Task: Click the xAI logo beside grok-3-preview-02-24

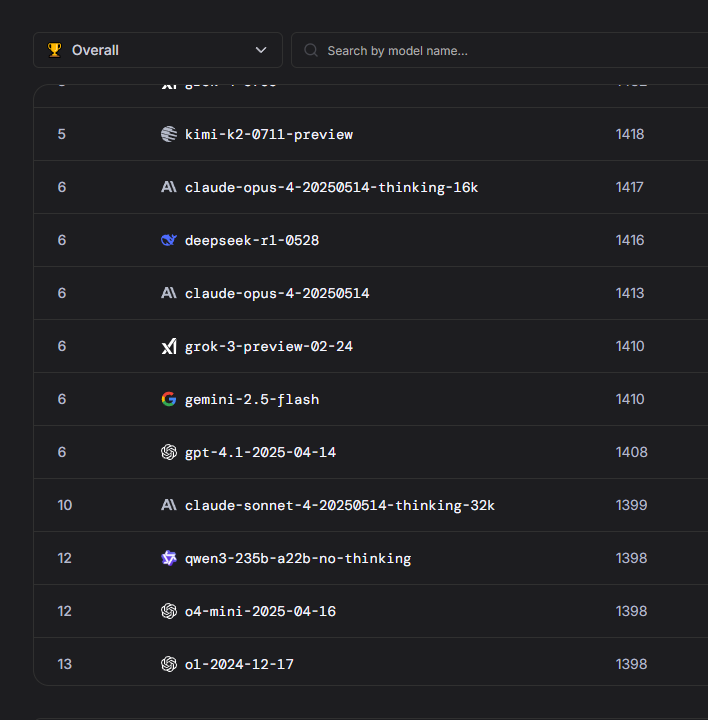Action: (169, 346)
